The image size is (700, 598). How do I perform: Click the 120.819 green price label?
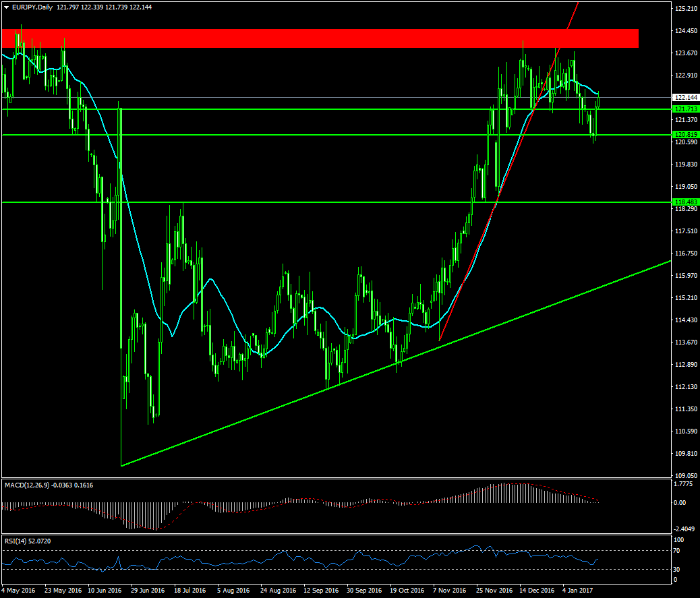pyautogui.click(x=685, y=135)
